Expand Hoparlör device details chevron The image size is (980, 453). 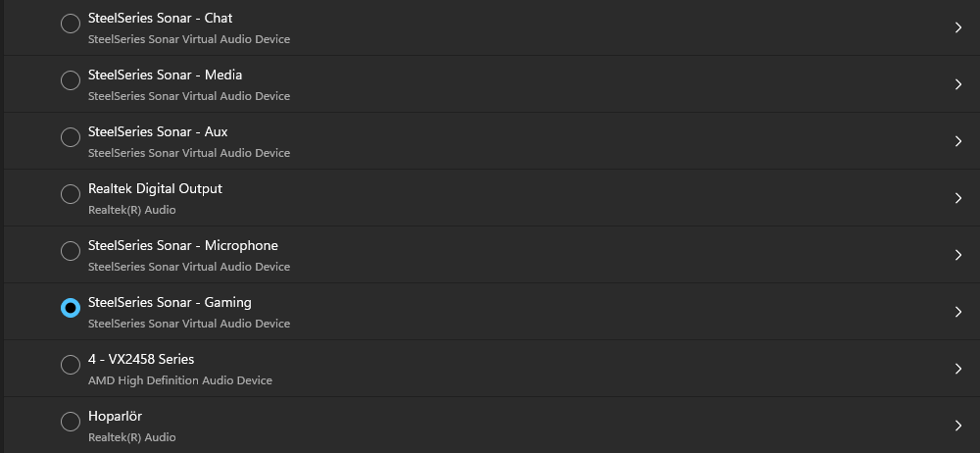tap(958, 427)
